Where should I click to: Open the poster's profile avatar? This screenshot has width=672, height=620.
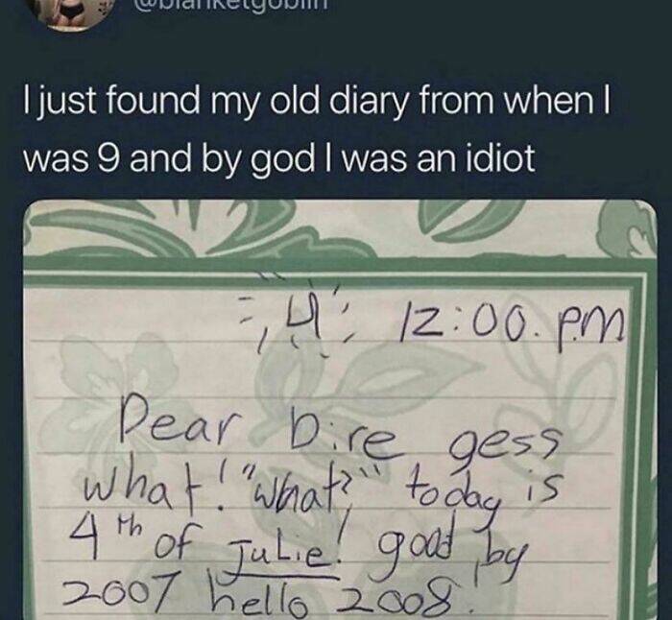point(66,13)
